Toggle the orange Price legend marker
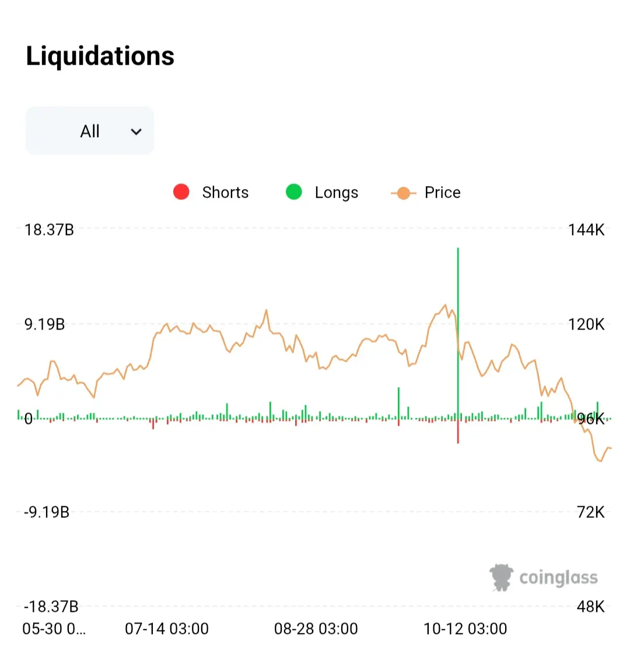Screen dimensions: 630x672 coord(403,192)
